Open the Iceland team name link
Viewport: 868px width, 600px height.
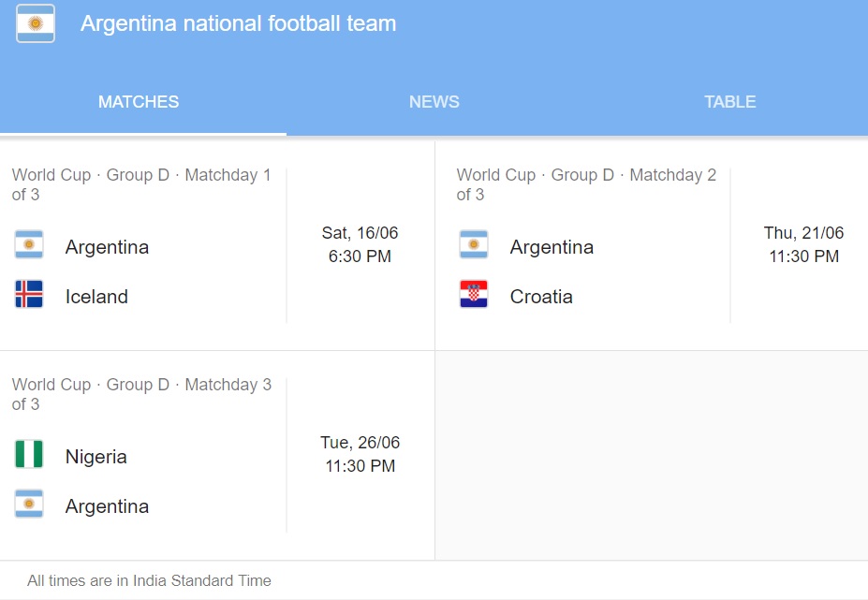pos(96,297)
